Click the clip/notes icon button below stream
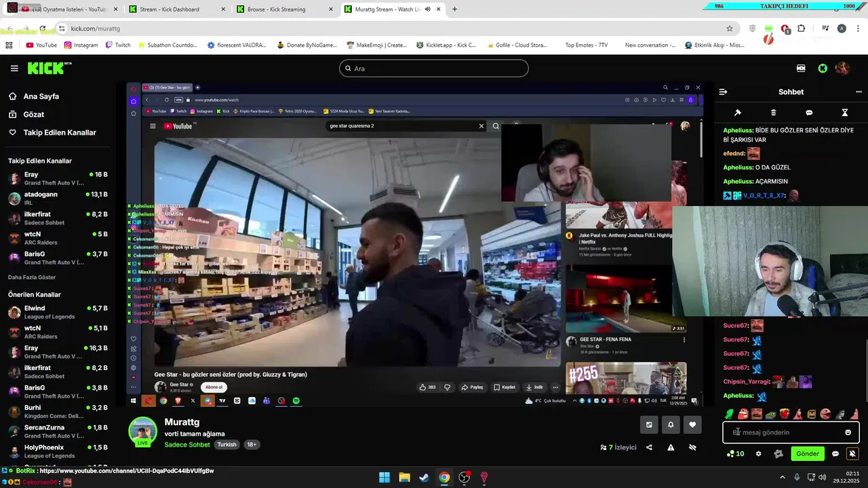 click(x=649, y=425)
